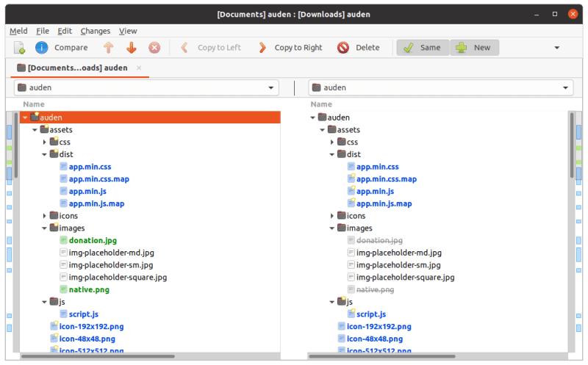Open the View menu
Image resolution: width=588 pixels, height=365 pixels.
[x=128, y=31]
